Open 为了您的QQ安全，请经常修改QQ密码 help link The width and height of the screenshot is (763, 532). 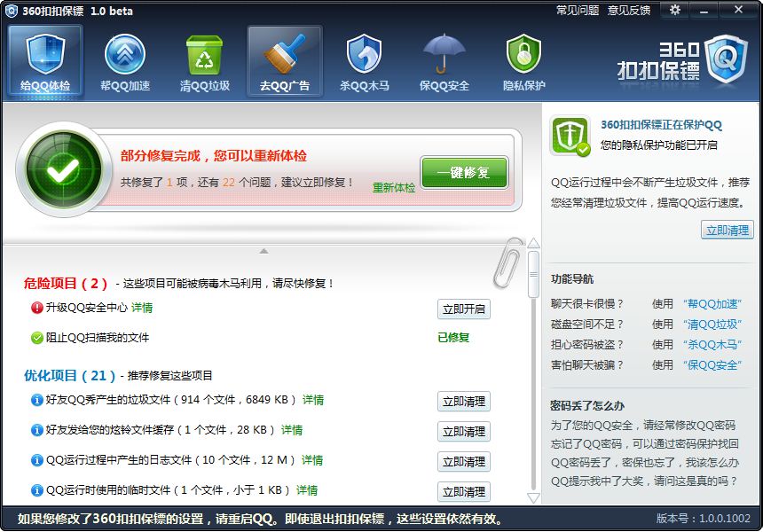click(643, 426)
